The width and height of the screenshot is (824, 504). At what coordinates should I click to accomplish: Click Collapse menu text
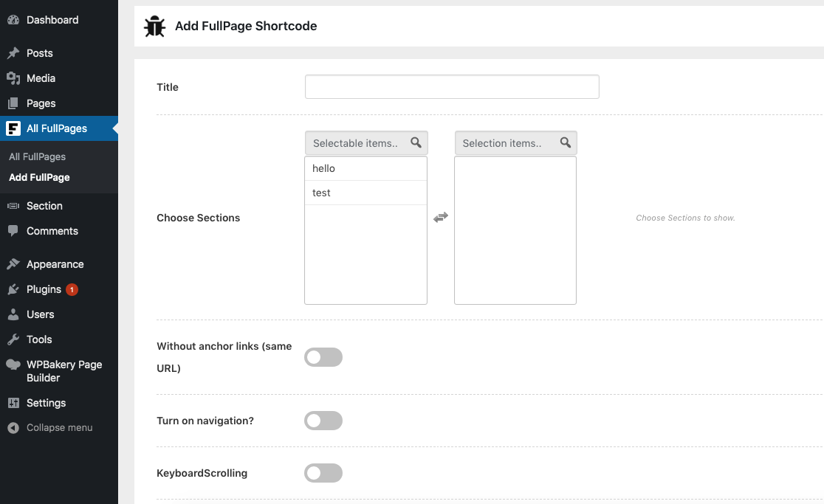[59, 428]
